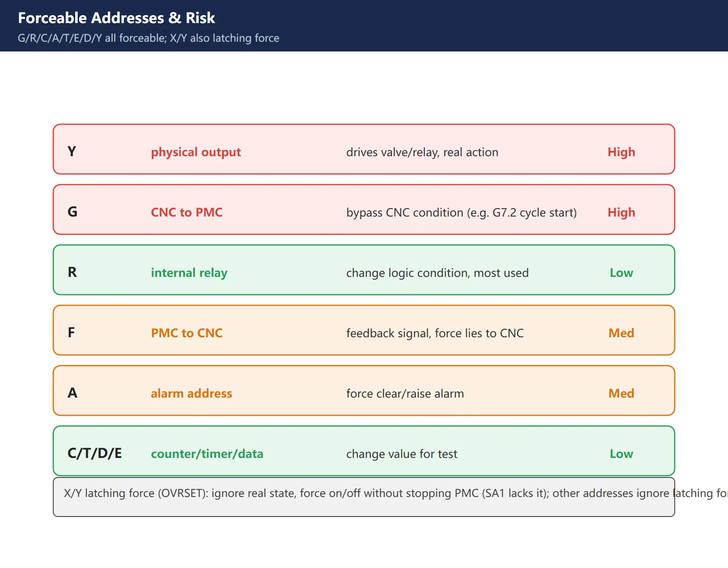Select the A address letter
The image size is (728, 568).
pyautogui.click(x=72, y=393)
